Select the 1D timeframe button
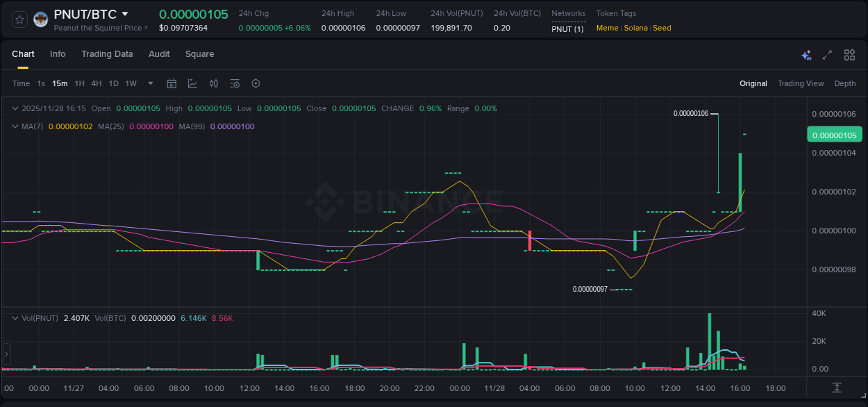 click(x=113, y=83)
